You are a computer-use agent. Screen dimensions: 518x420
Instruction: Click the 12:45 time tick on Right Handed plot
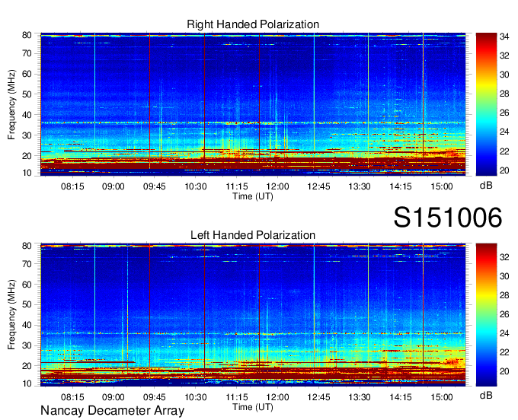tap(318, 186)
